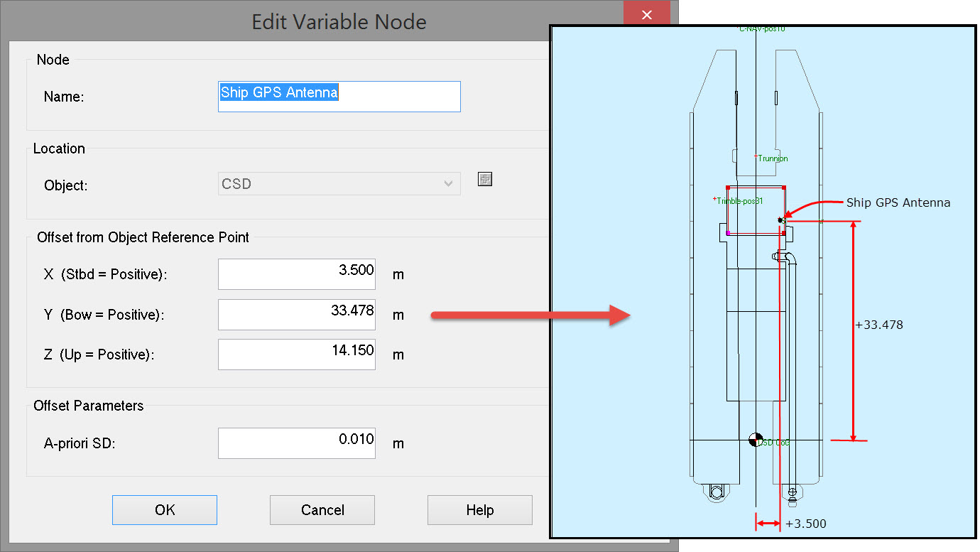
Task: Click the Ship GPS Antenna callout text
Action: point(898,202)
